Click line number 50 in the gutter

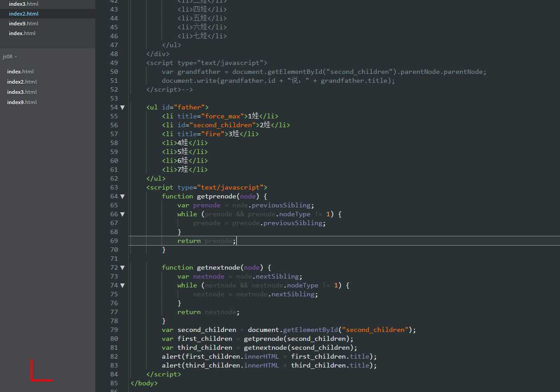pyautogui.click(x=114, y=72)
